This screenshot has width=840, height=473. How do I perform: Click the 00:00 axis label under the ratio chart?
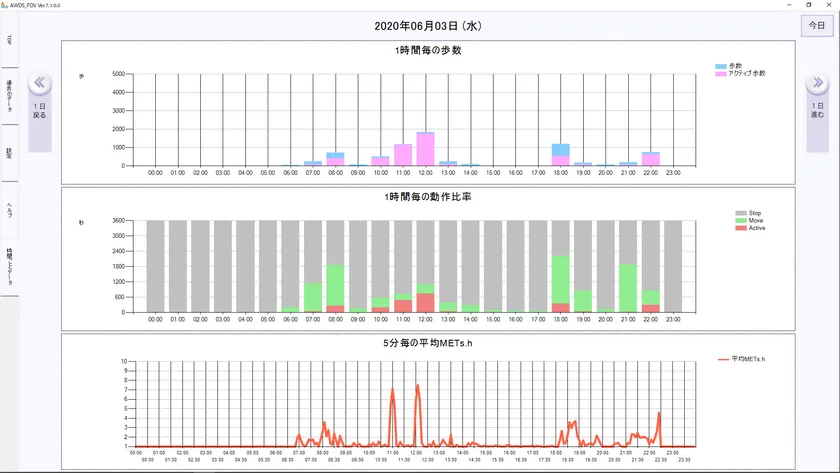pos(155,319)
